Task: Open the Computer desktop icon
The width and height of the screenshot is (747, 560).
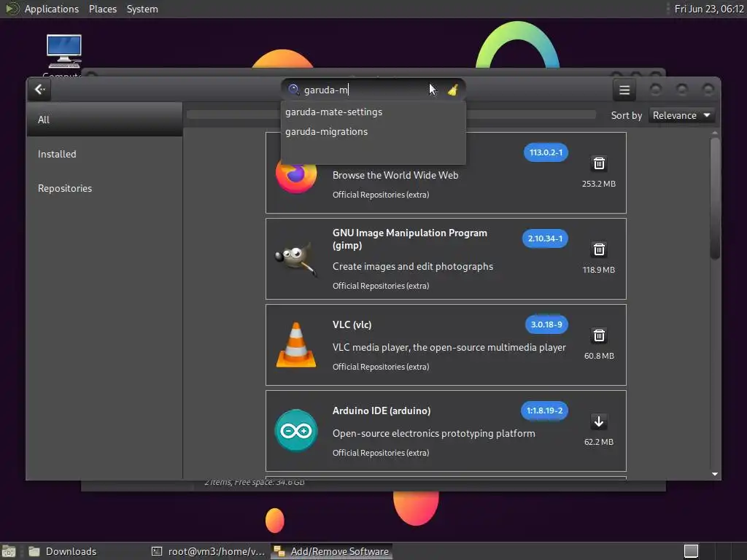Action: [x=64, y=52]
